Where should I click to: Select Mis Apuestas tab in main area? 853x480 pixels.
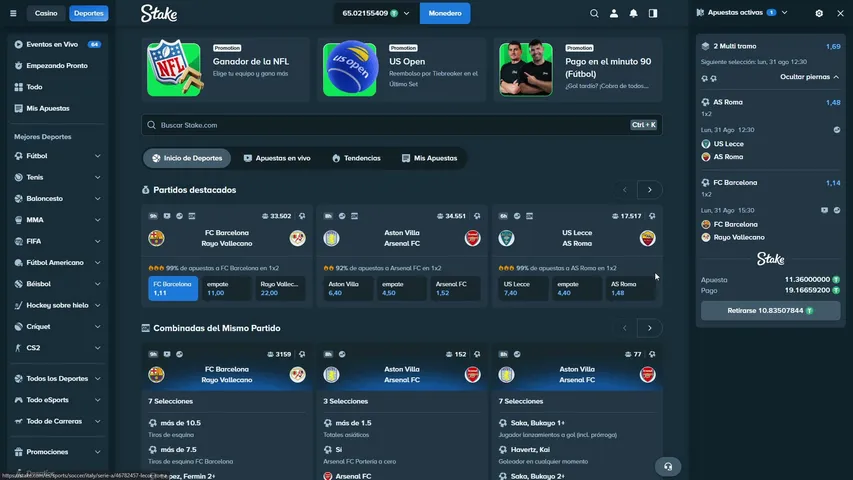(429, 158)
